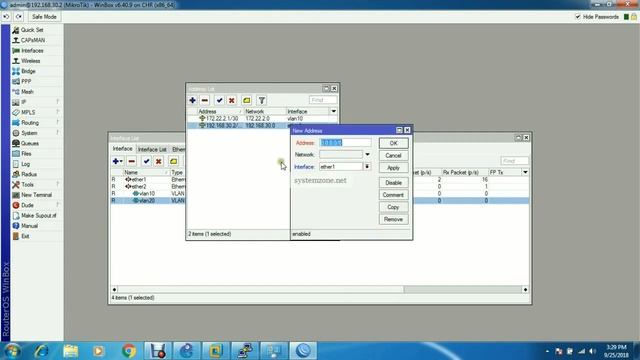Screen dimensions: 640x360
Task: Open PPP section
Action: tap(26, 81)
